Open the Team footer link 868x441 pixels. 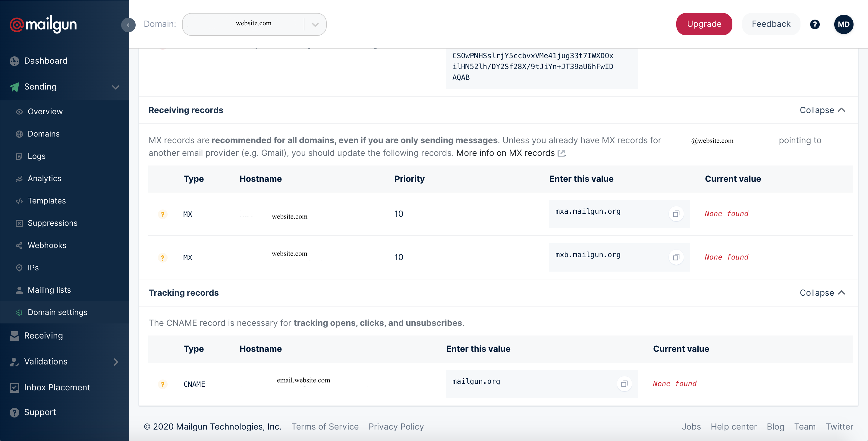(805, 427)
